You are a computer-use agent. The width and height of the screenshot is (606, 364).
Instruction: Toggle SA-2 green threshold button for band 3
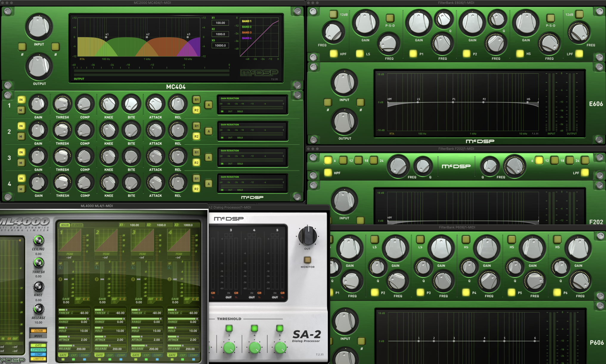[x=229, y=328]
